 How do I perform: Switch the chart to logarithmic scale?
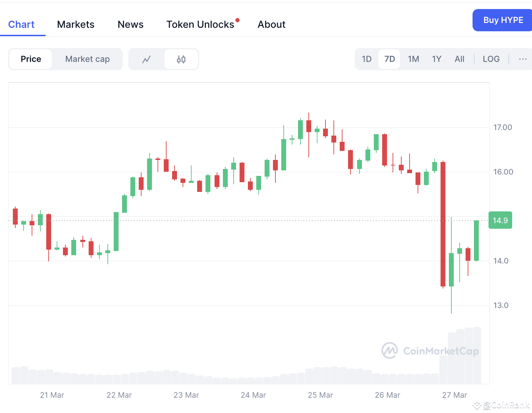(491, 59)
